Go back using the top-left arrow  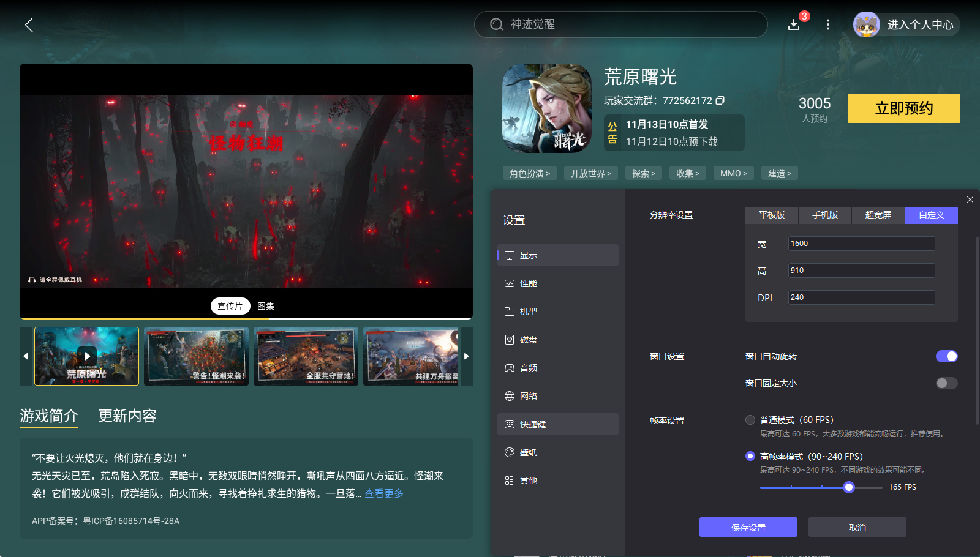pyautogui.click(x=29, y=24)
